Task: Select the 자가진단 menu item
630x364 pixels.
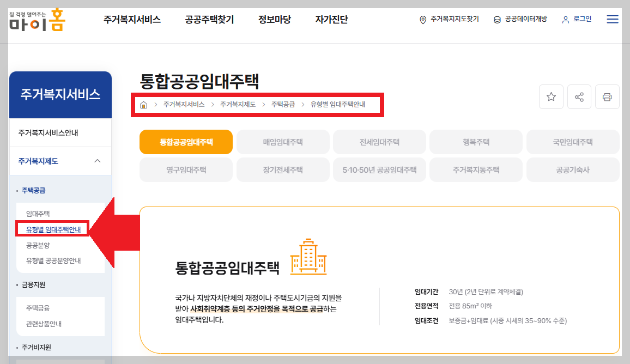Action: tap(330, 19)
